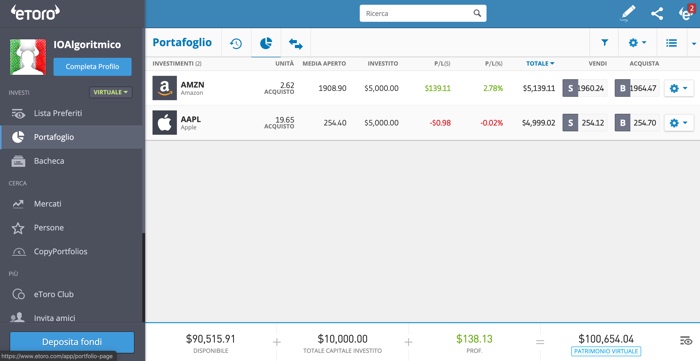Image resolution: width=700 pixels, height=361 pixels.
Task: Click the Lista Preferiti eye icon
Action: click(x=18, y=114)
